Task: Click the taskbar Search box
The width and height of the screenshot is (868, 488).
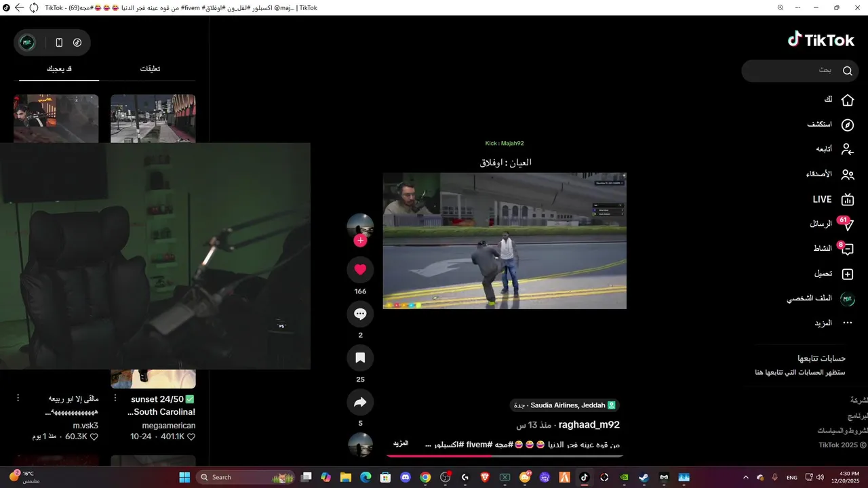Action: [x=247, y=477]
